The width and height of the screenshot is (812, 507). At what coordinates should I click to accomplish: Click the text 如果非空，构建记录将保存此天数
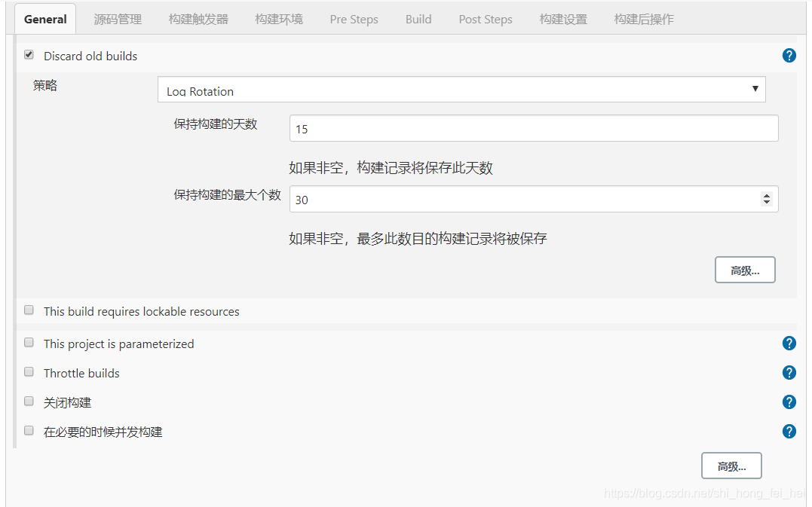click(x=391, y=168)
